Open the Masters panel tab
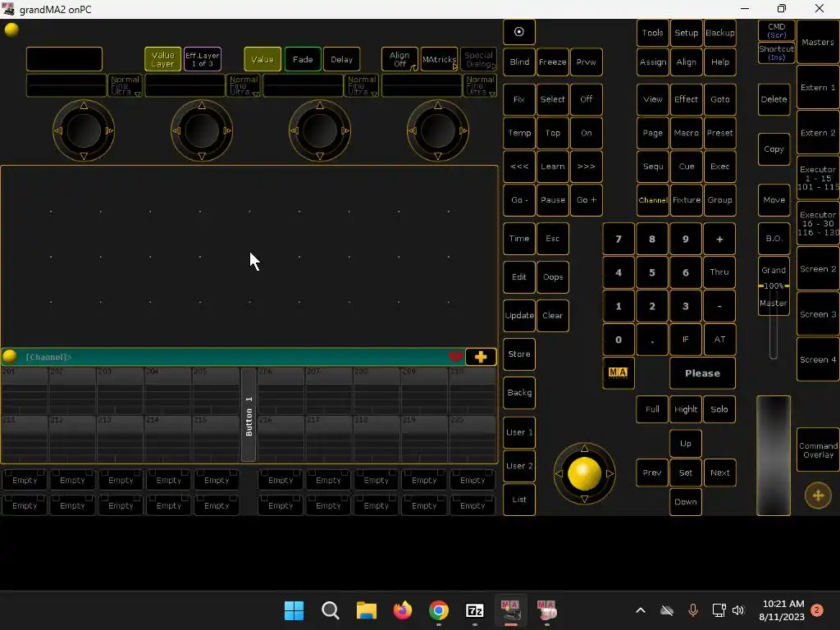This screenshot has width=840, height=630. 818,42
